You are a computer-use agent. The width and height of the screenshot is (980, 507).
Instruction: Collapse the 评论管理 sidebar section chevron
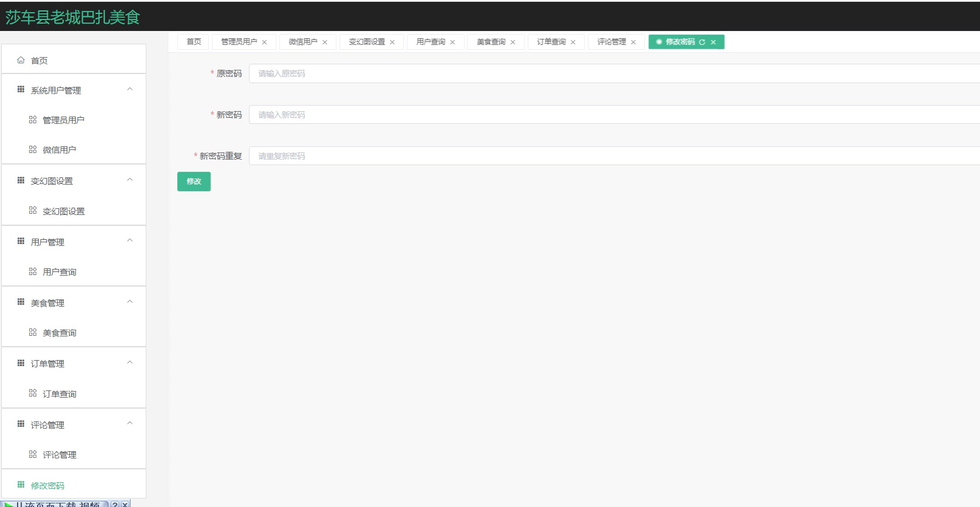click(129, 423)
